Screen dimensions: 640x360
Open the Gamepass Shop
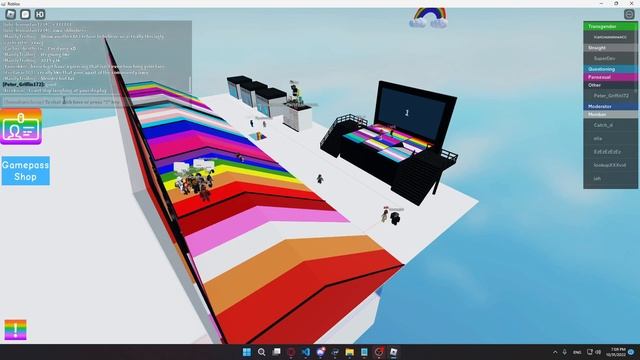pos(25,171)
